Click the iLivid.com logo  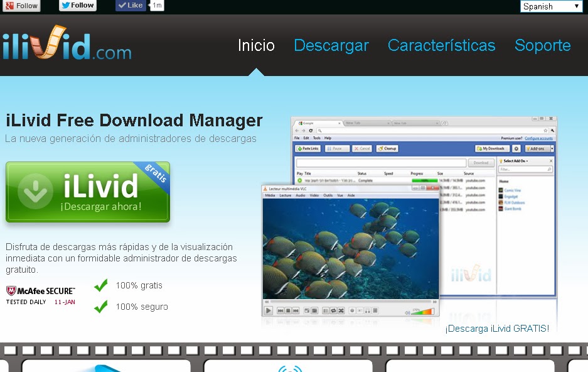tap(67, 43)
